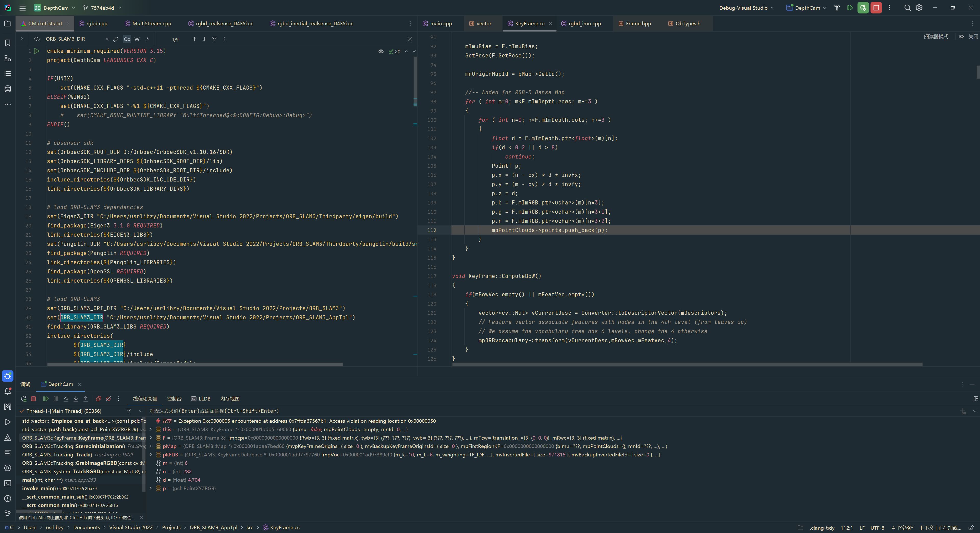
Task: Click the View Breakpoints icon
Action: point(99,399)
